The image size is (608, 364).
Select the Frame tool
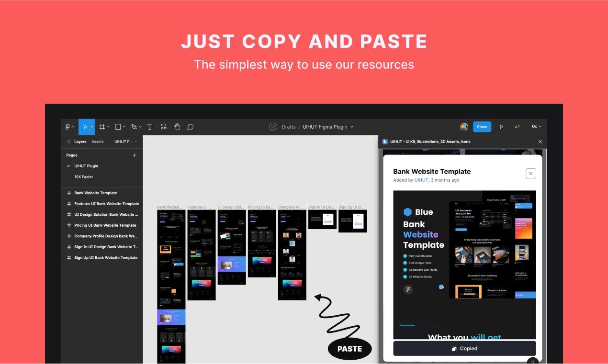point(102,127)
